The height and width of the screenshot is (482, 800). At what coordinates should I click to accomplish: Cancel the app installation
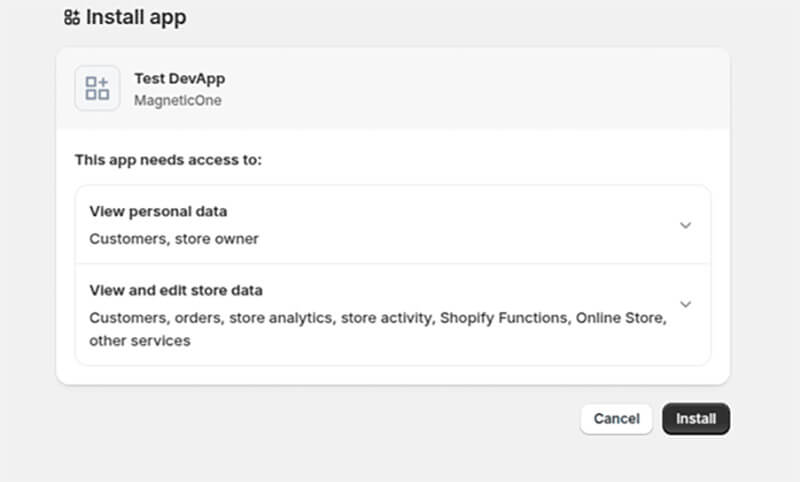click(x=616, y=419)
